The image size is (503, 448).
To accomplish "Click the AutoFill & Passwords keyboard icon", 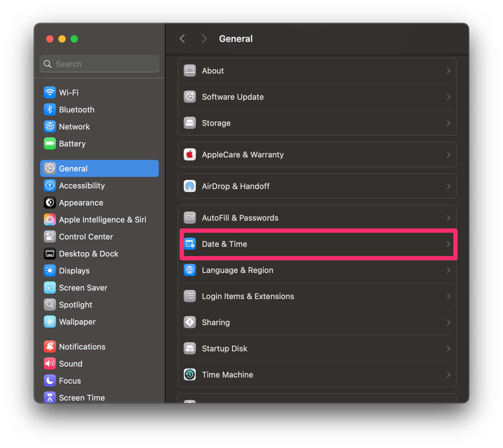I will 190,218.
